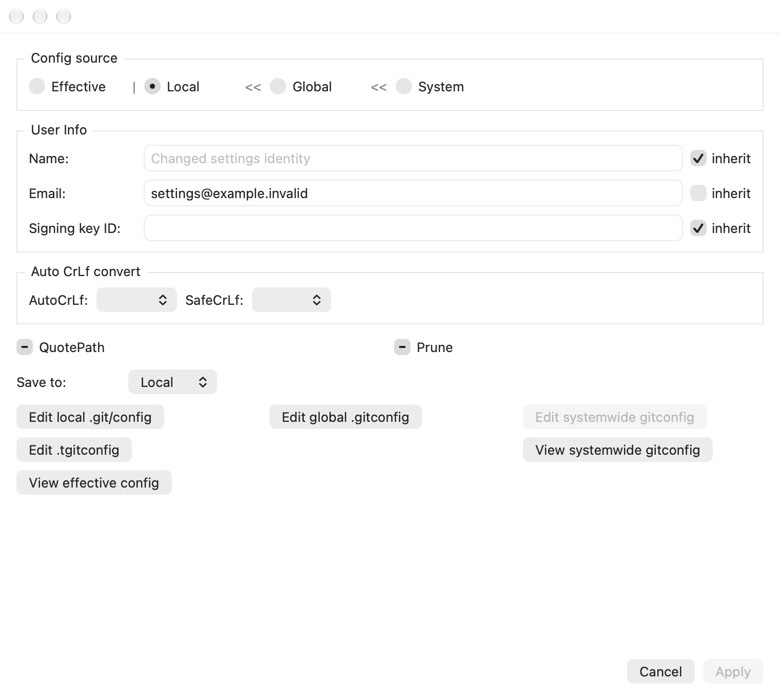Screen dimensions: 780x700
Task: Click View systemwide gitconfig
Action: pyautogui.click(x=618, y=450)
